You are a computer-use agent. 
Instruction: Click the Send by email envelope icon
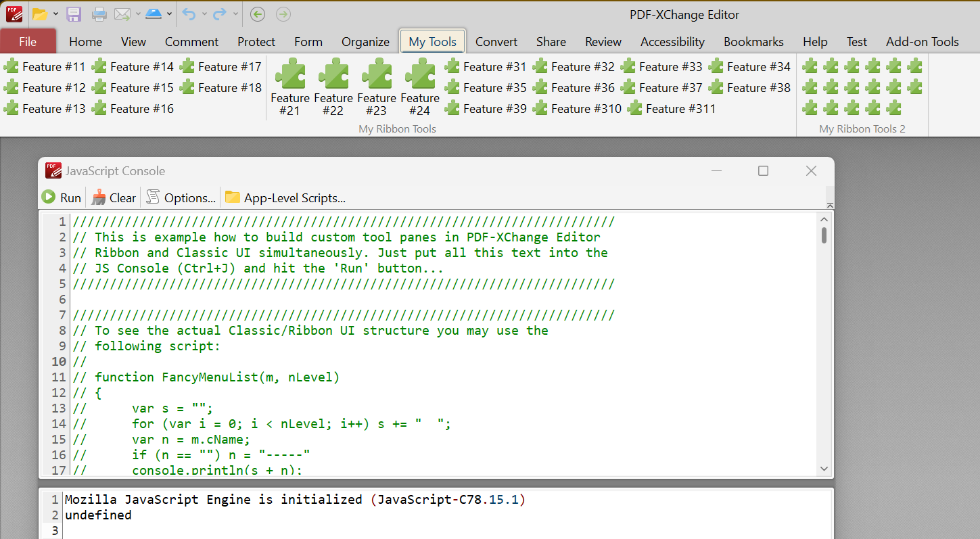pos(122,14)
